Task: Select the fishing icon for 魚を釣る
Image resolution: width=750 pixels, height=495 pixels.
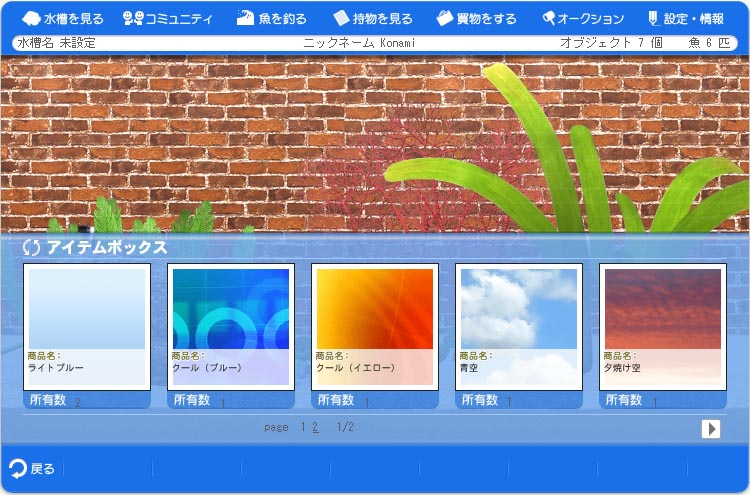Action: tap(245, 18)
